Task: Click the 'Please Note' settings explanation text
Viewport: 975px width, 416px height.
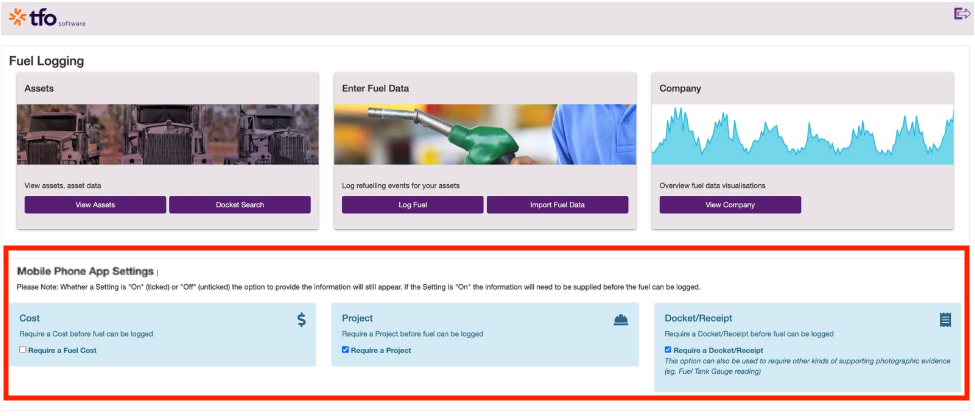Action: (359, 287)
